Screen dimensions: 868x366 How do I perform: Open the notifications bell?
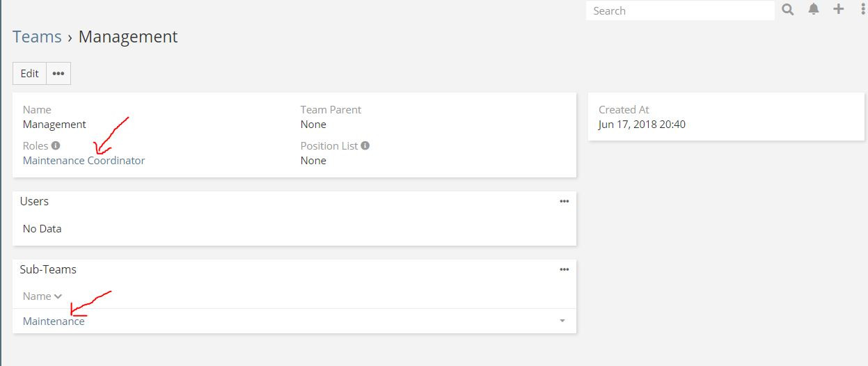(814, 10)
